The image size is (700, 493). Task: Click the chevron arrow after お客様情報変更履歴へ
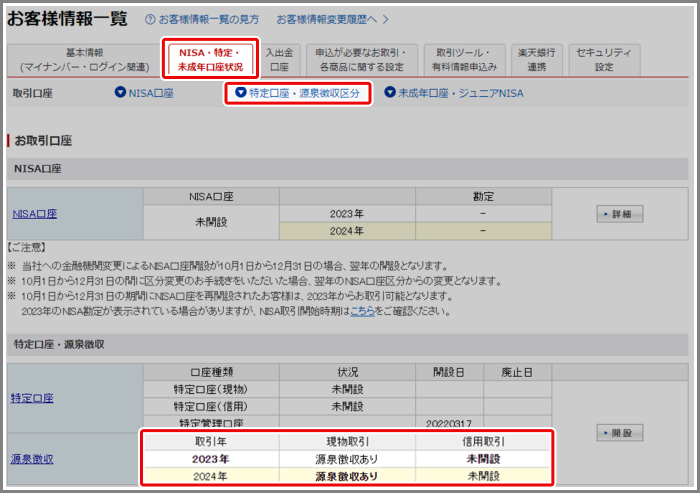tap(386, 20)
